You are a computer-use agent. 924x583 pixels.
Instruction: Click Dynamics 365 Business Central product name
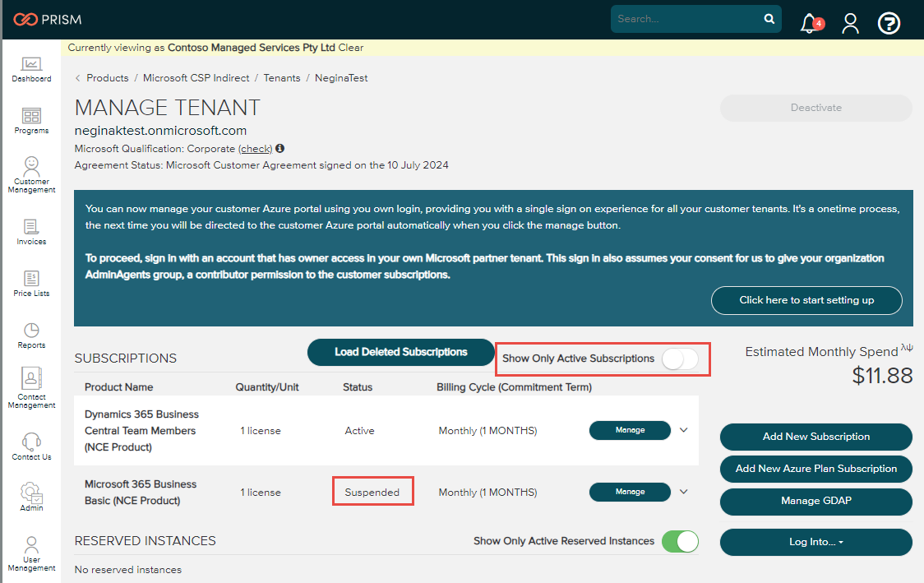(141, 431)
